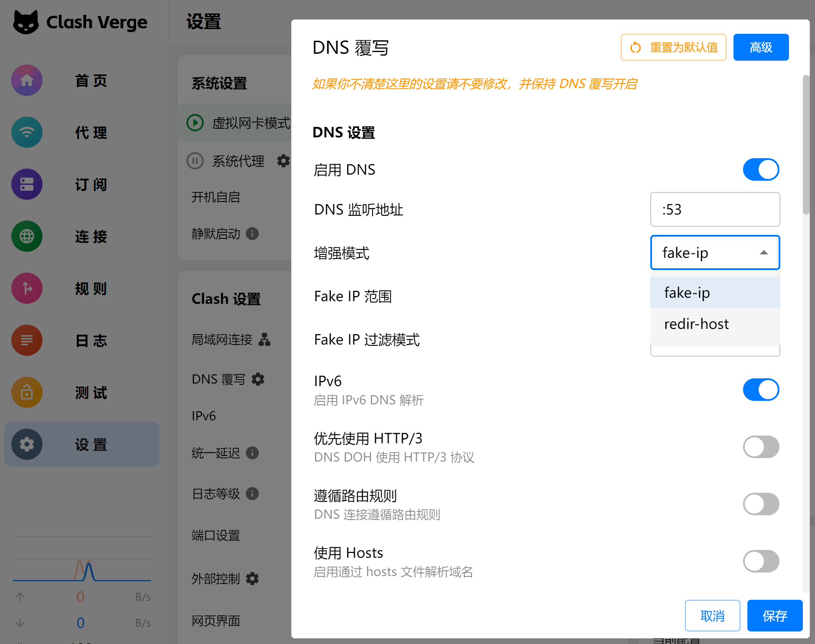Viewport: 815px width, 644px height.
Task: Go to the 设置 sidebar menu item
Action: click(x=82, y=445)
